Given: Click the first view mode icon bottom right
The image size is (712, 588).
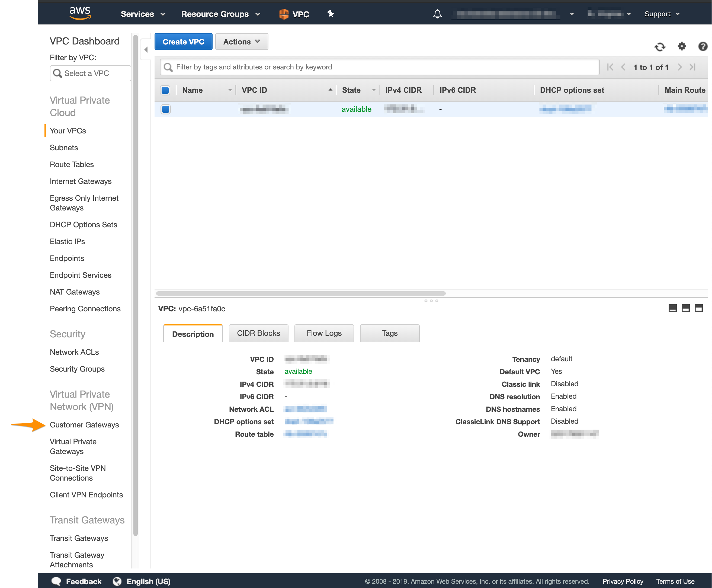Looking at the screenshot, I should (x=672, y=308).
